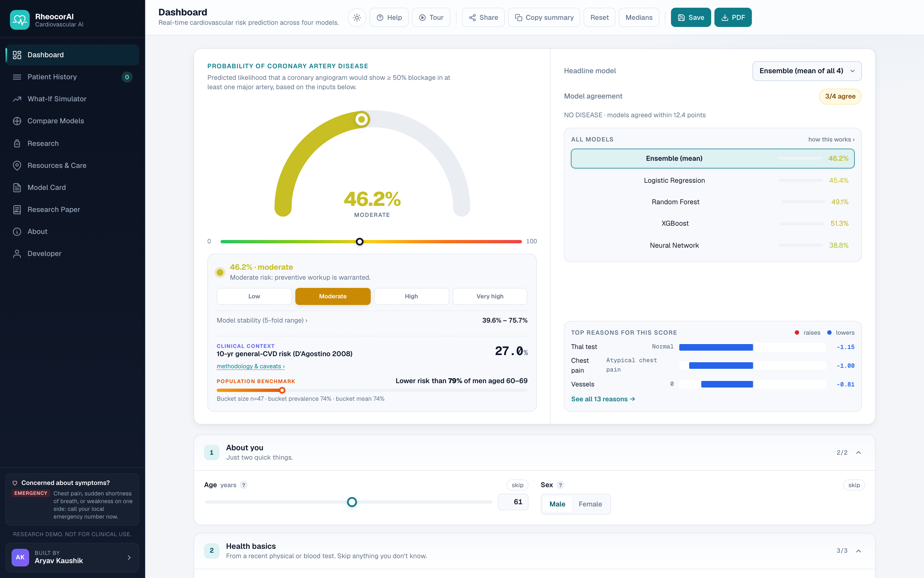924x578 pixels.
Task: Click the AK avatar badge
Action: [x=20, y=557]
